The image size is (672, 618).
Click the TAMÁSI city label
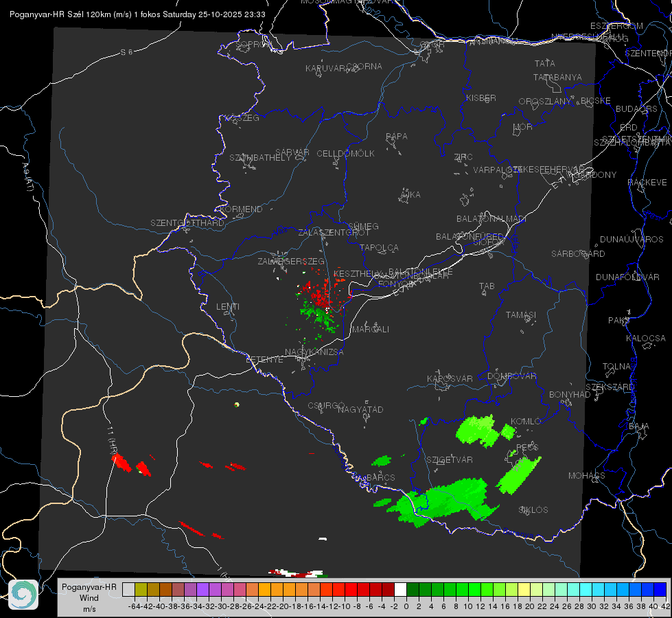[521, 314]
